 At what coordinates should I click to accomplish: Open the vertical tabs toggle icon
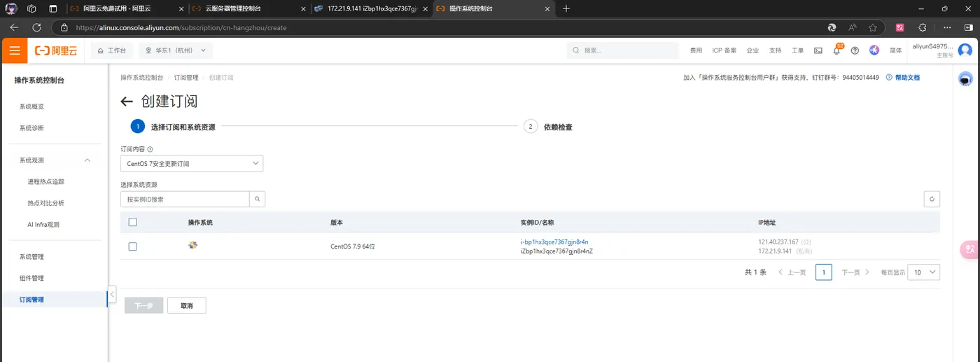tap(53, 8)
